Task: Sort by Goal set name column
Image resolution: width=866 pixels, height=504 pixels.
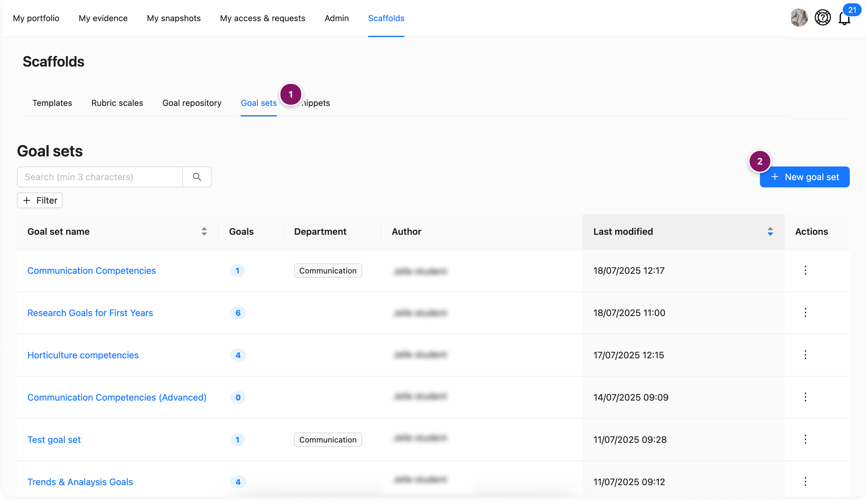Action: pyautogui.click(x=204, y=232)
